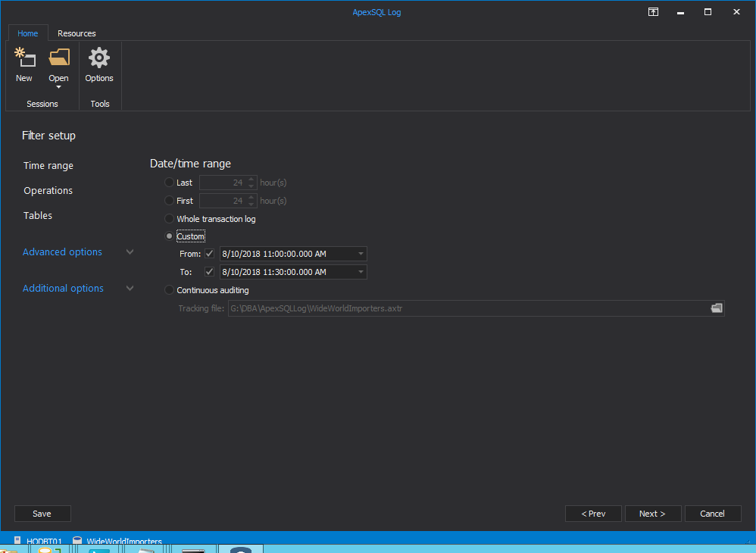Uncheck the From date checkbox
This screenshot has height=553, width=756.
pyautogui.click(x=209, y=254)
